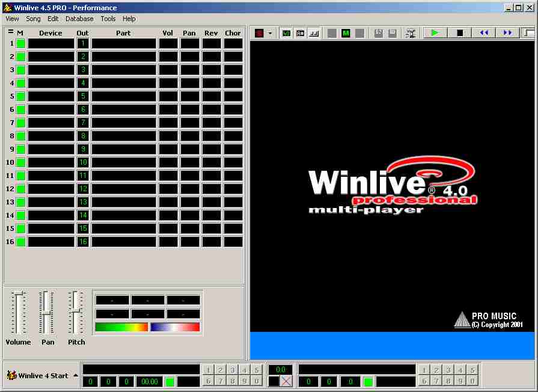Image resolution: width=538 pixels, height=392 pixels.
Task: Click the grey square icon right of green M
Action: pos(359,33)
